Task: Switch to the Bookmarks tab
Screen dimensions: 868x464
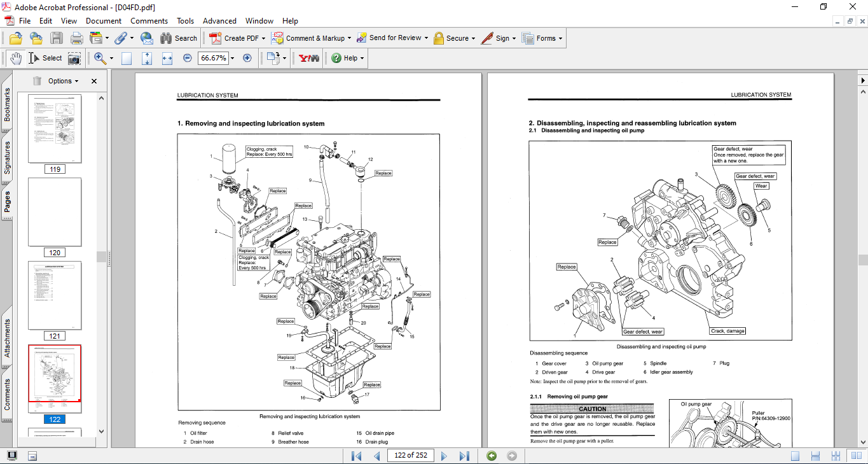Action: (7, 104)
